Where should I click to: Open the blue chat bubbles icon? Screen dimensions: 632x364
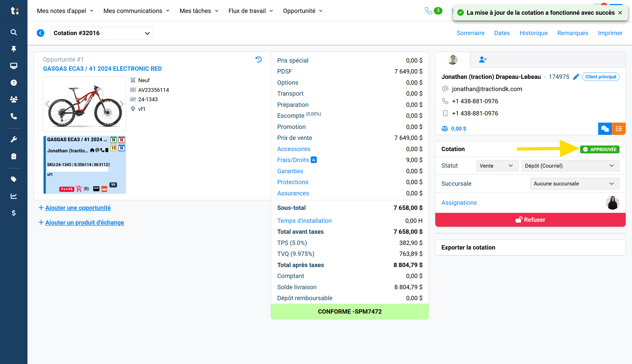605,129
